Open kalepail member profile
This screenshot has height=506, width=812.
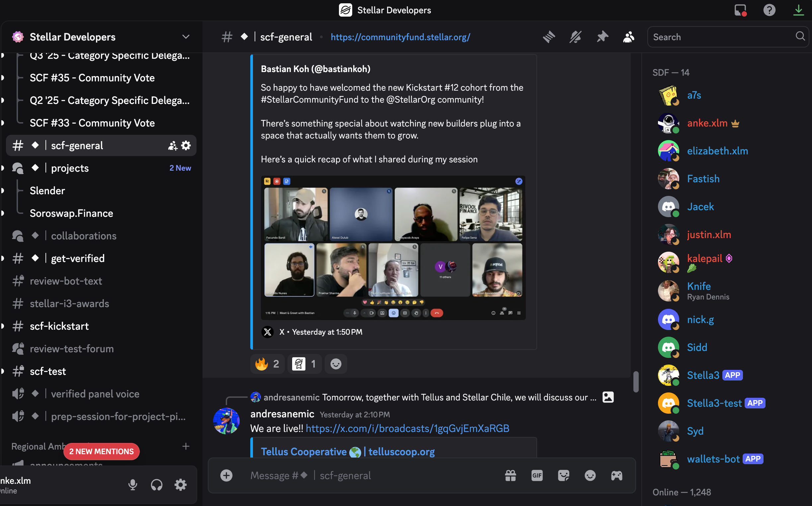pyautogui.click(x=726, y=262)
